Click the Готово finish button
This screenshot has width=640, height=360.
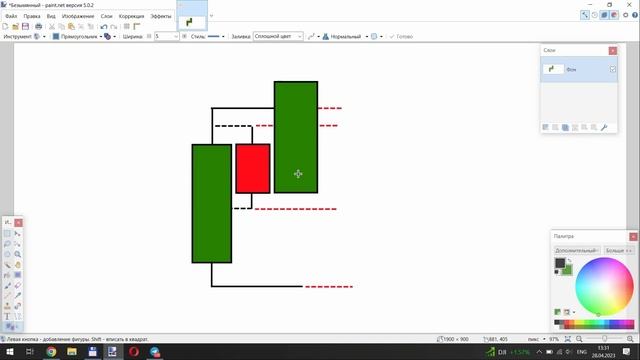click(x=401, y=36)
